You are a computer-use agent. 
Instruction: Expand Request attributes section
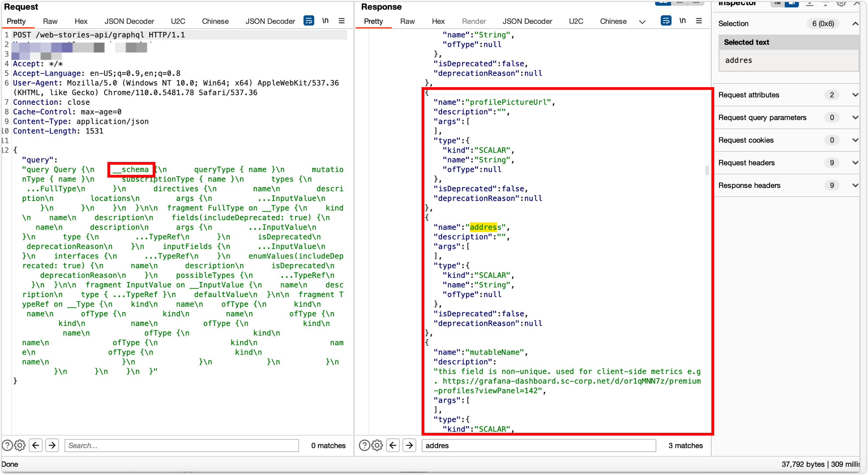[855, 95]
